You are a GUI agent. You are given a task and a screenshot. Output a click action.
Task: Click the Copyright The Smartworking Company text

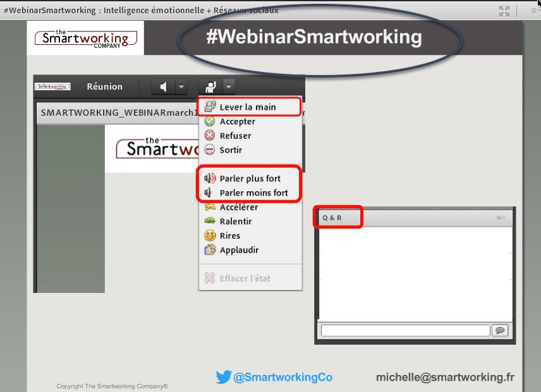click(x=112, y=386)
